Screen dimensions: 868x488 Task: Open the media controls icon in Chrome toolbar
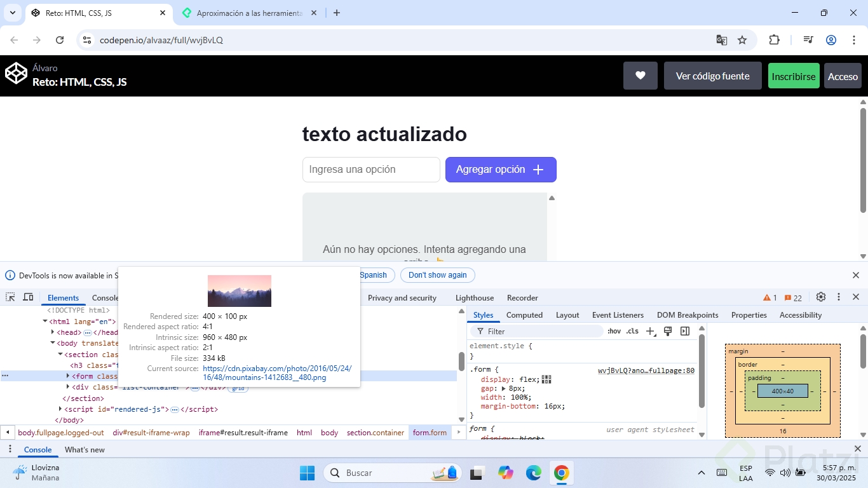tap(808, 40)
